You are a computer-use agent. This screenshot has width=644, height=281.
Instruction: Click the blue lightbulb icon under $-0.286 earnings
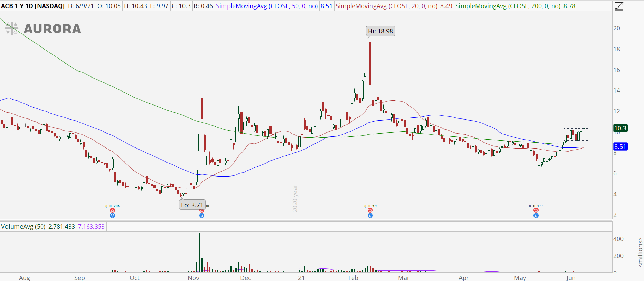coord(112,216)
